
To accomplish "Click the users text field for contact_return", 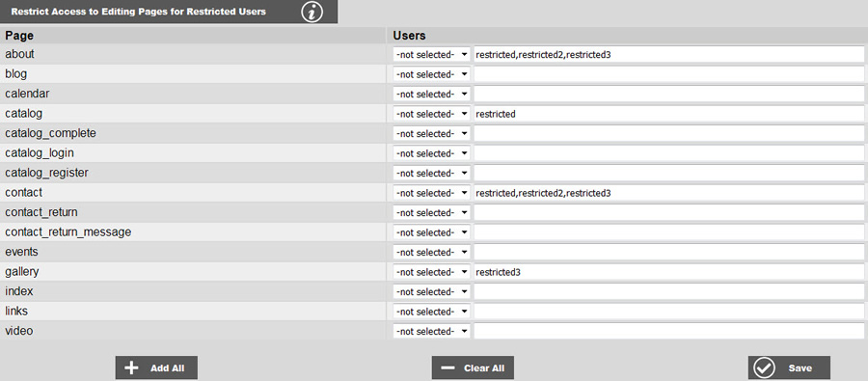I will (x=668, y=212).
